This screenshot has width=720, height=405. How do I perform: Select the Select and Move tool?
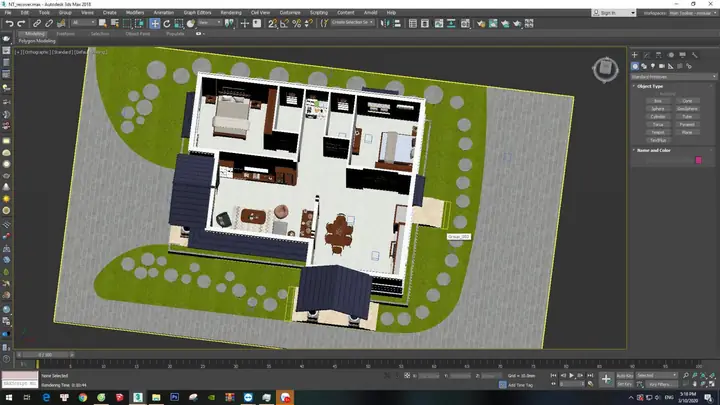[x=154, y=22]
